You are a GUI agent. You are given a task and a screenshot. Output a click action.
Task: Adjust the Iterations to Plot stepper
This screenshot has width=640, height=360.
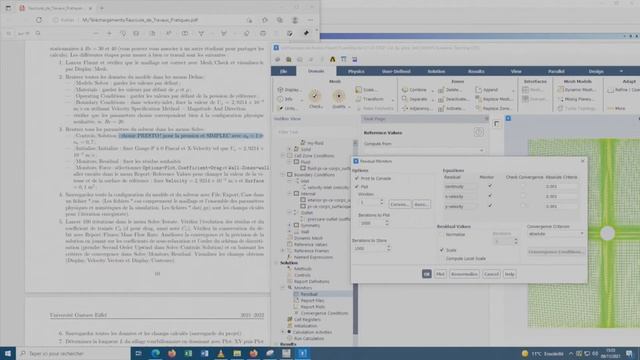click(387, 223)
